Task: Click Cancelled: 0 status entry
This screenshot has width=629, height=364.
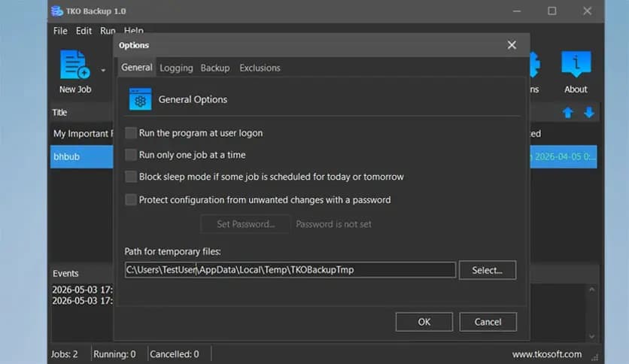Action: point(174,354)
